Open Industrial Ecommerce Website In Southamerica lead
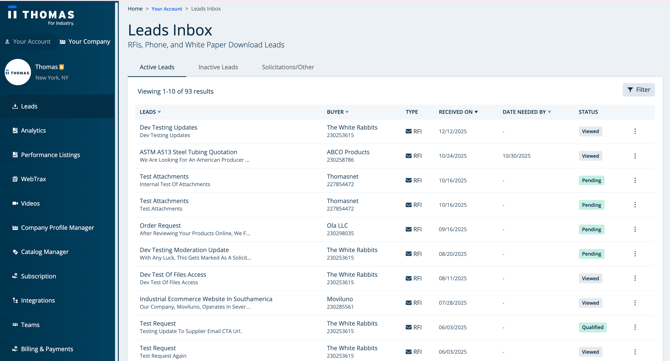Screen dimensions: 670x361 click(206, 299)
